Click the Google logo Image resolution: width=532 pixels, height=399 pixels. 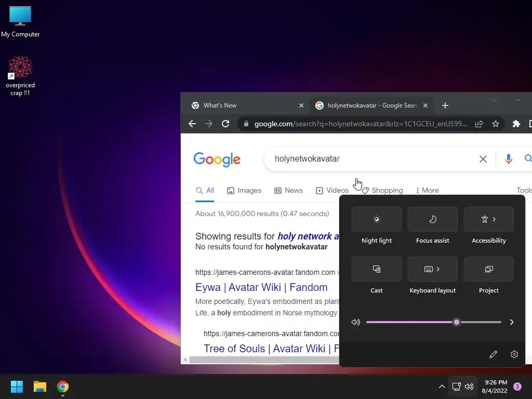coord(217,159)
